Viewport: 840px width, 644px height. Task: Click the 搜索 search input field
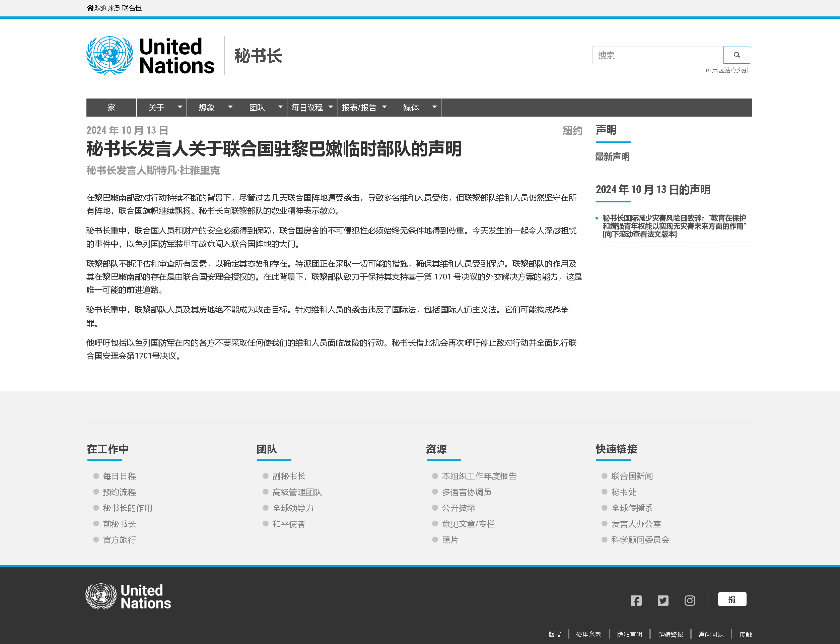tap(657, 55)
